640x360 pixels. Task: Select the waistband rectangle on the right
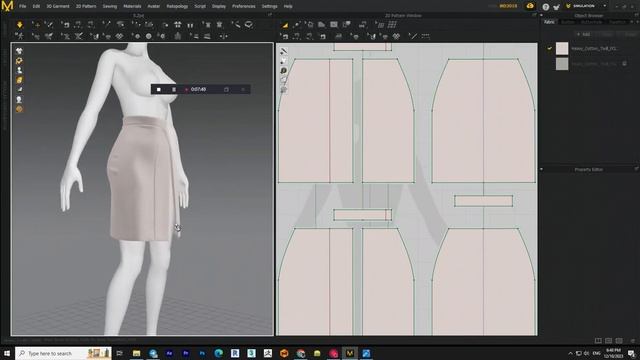click(483, 201)
